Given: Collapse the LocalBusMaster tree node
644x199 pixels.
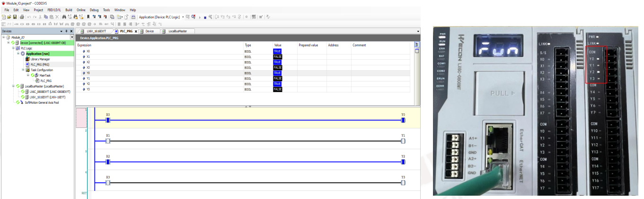Looking at the screenshot, I should coord(13,86).
